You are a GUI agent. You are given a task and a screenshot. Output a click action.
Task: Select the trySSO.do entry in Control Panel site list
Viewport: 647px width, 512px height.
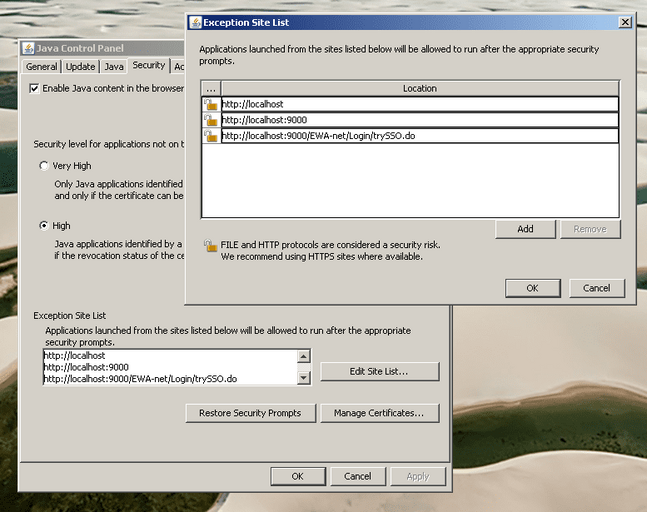coord(170,379)
